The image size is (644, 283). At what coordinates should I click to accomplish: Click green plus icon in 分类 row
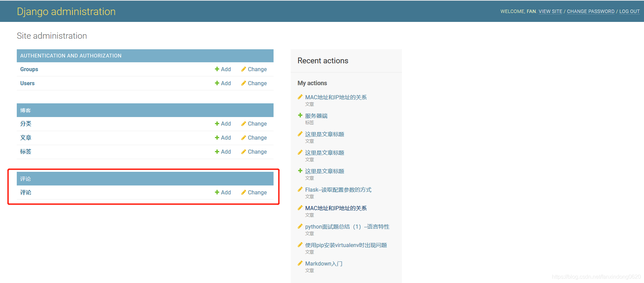click(217, 124)
